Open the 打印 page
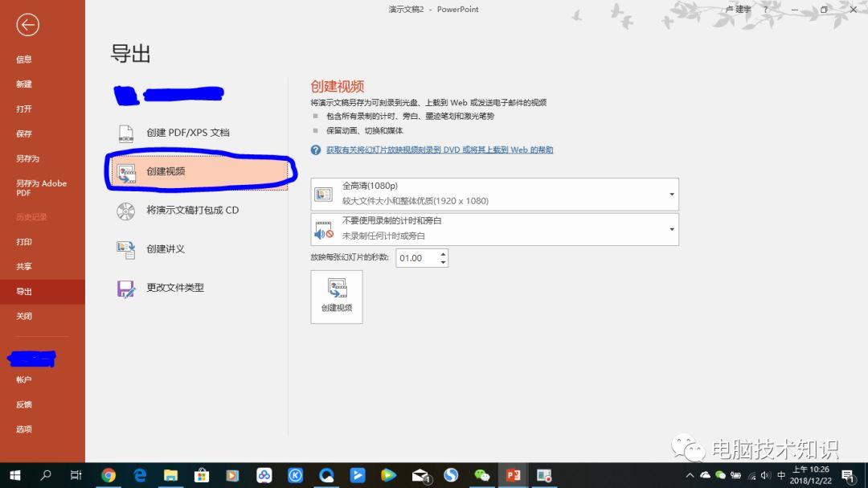The height and width of the screenshot is (488, 868). [x=24, y=242]
